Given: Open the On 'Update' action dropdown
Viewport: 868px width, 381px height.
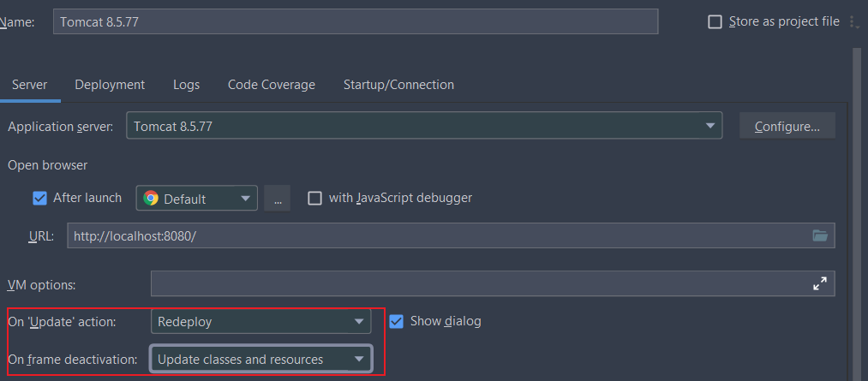Looking at the screenshot, I should 260,321.
